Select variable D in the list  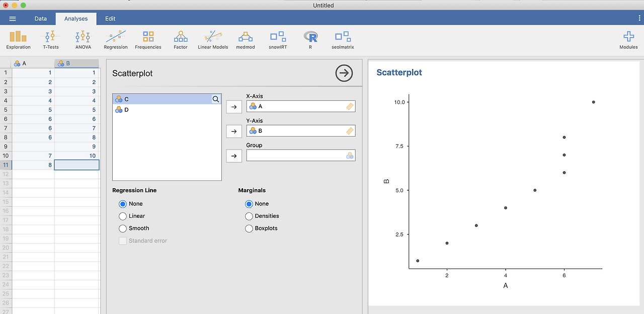point(167,109)
